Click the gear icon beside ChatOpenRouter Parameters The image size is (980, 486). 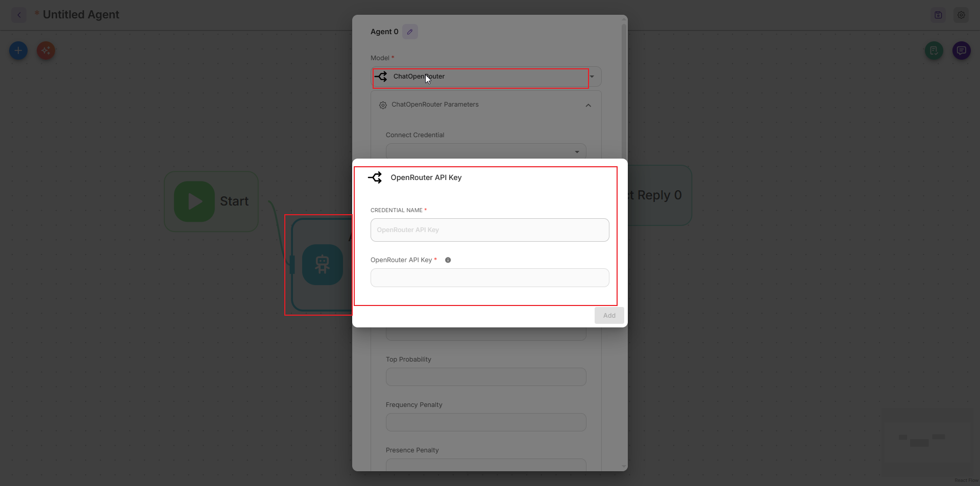click(x=383, y=105)
